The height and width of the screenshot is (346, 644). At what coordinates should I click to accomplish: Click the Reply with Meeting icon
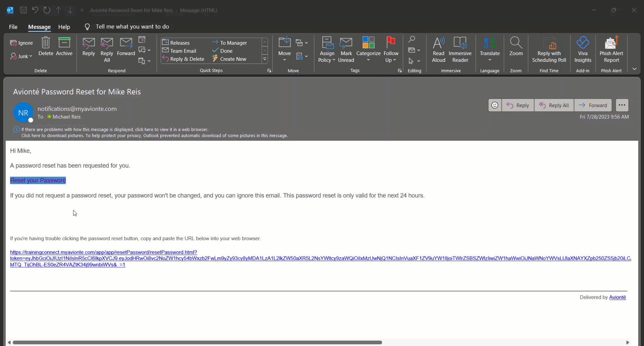(x=142, y=40)
